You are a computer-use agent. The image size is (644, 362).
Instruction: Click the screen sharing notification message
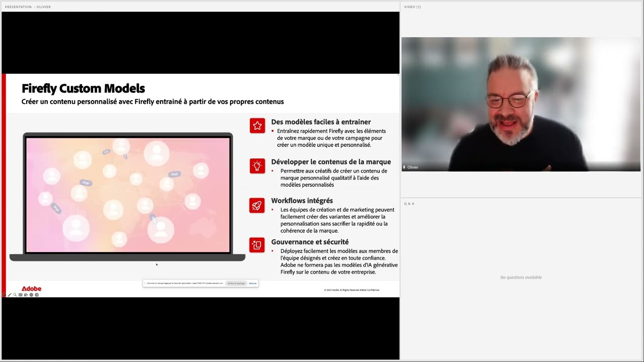tap(185, 284)
